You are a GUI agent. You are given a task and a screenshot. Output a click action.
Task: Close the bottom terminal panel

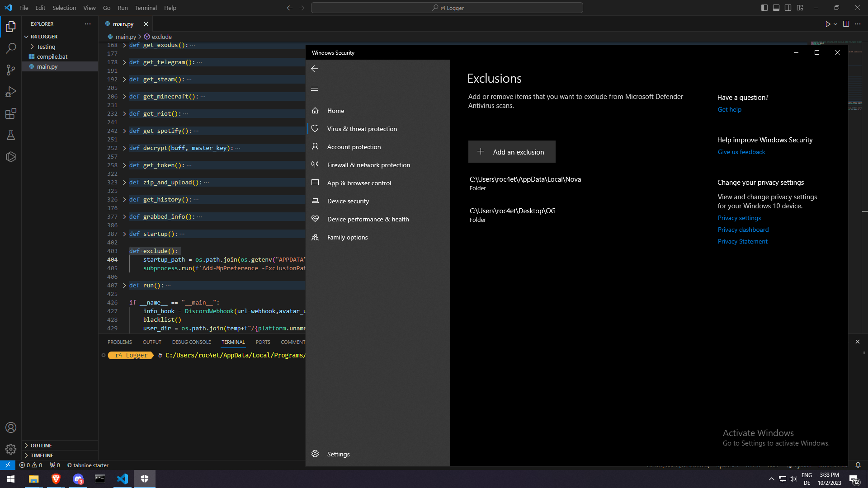pyautogui.click(x=858, y=342)
